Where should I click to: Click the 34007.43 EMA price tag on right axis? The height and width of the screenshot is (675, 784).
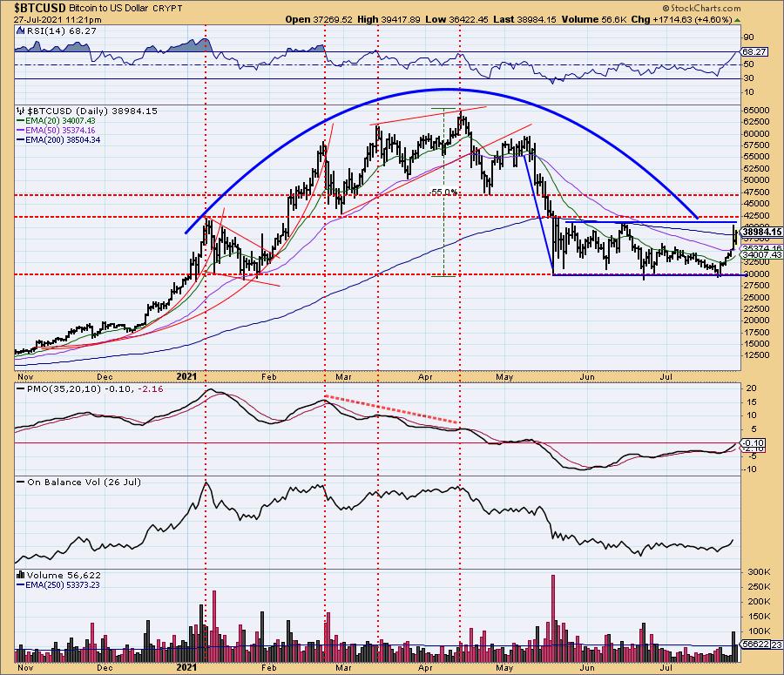click(761, 255)
